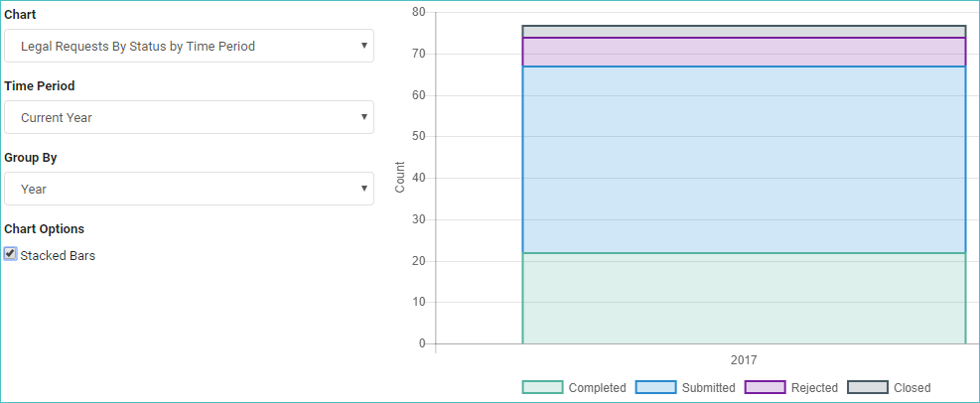This screenshot has height=403, width=980.
Task: Click the gray Closed bar segment
Action: (x=744, y=32)
